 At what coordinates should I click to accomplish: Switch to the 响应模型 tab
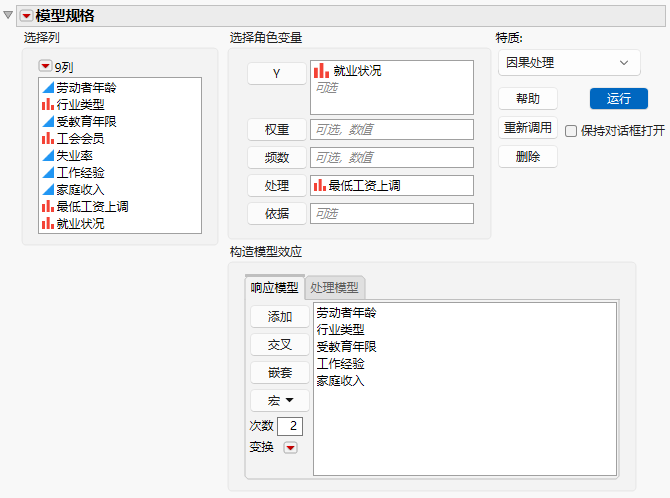pyautogui.click(x=274, y=288)
